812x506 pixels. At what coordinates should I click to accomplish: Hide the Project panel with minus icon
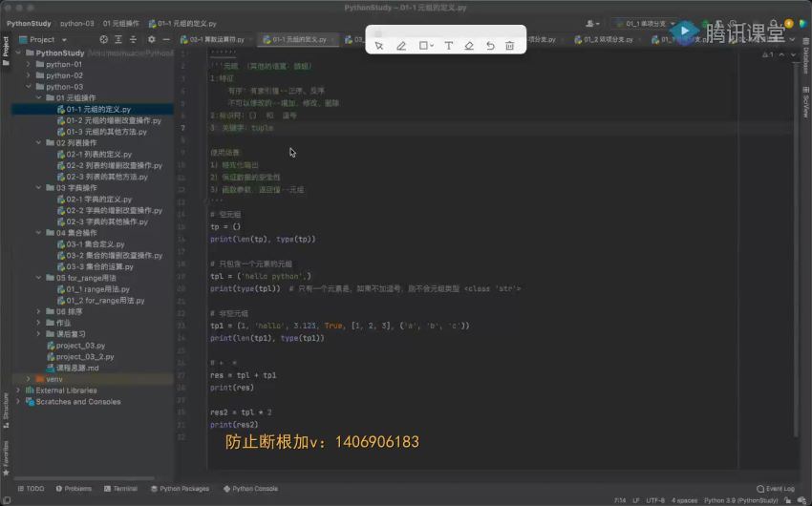tap(166, 39)
